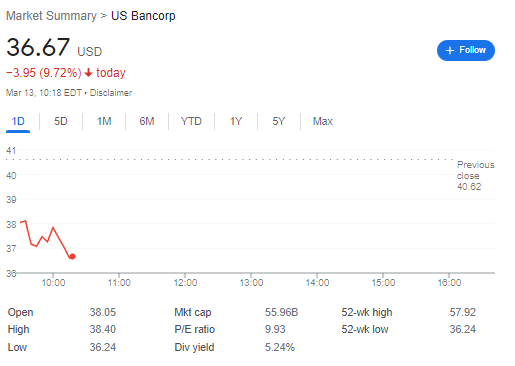The width and height of the screenshot is (515, 366).
Task: Switch to the 5Y tab
Action: pos(279,121)
